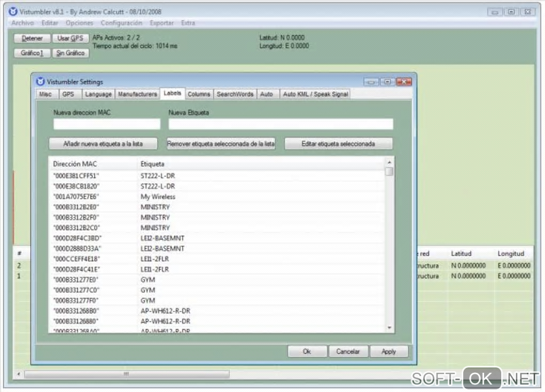This screenshot has height=392, width=545.
Task: Click the labels list scrollbar thumb
Action: [x=390, y=171]
